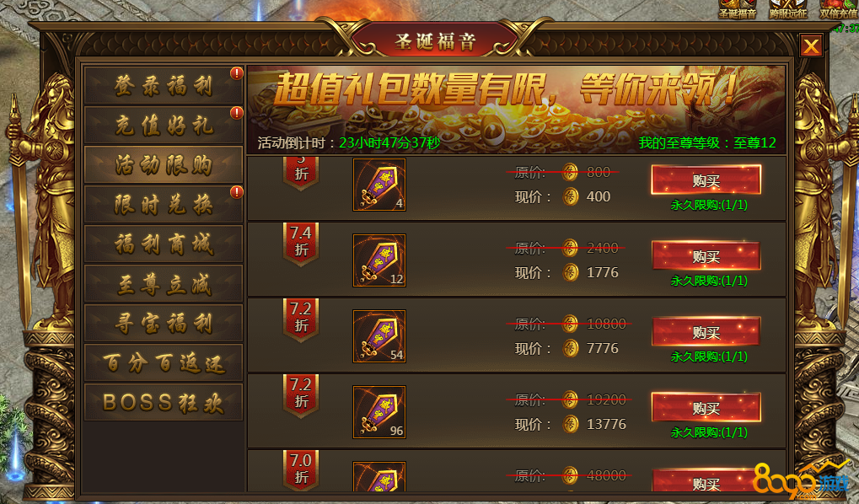This screenshot has width=859, height=504.
Task: Switch to the BOSS狂欢 tab
Action: click(164, 402)
